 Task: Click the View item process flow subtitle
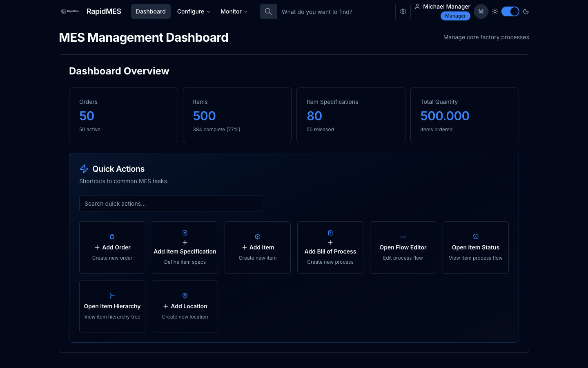476,258
